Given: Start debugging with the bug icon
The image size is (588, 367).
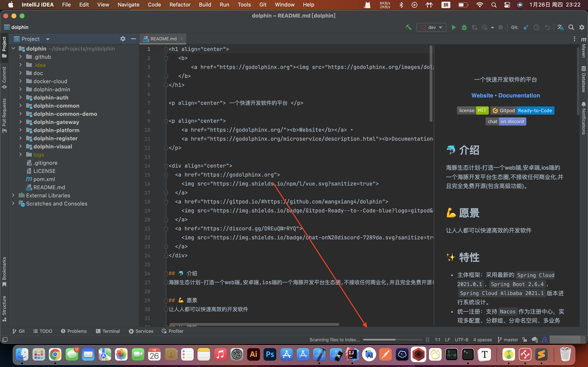Looking at the screenshot, I should click(x=464, y=27).
